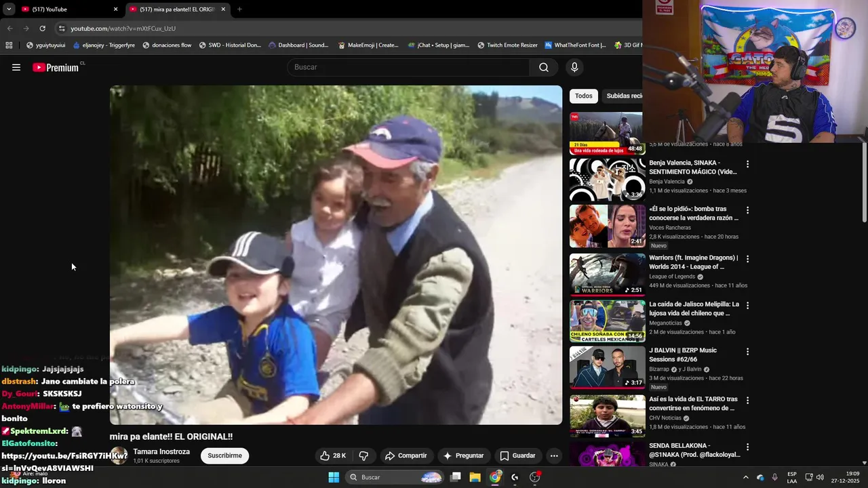Open WhatTheFont bookmark
Screen dimensions: 868x488
[x=576, y=45]
